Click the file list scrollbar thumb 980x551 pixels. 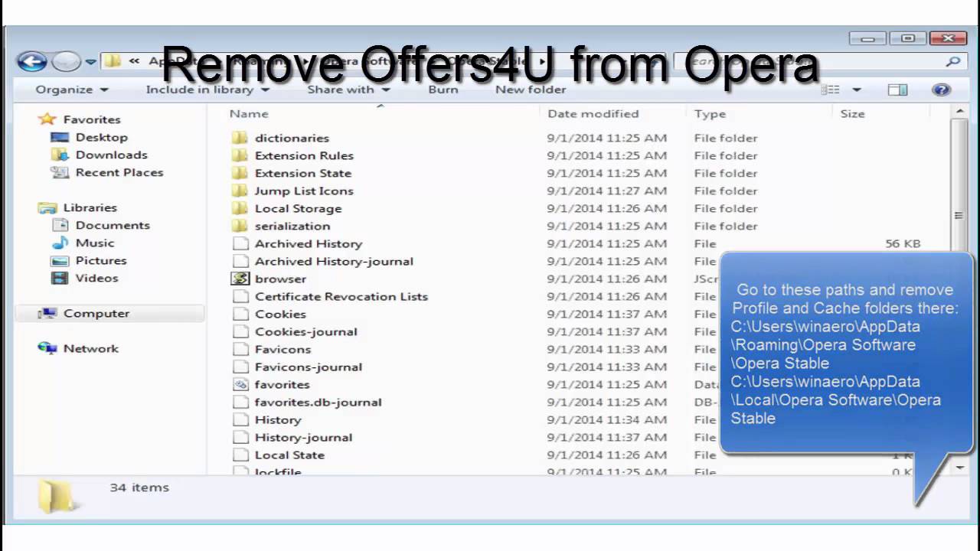[959, 214]
